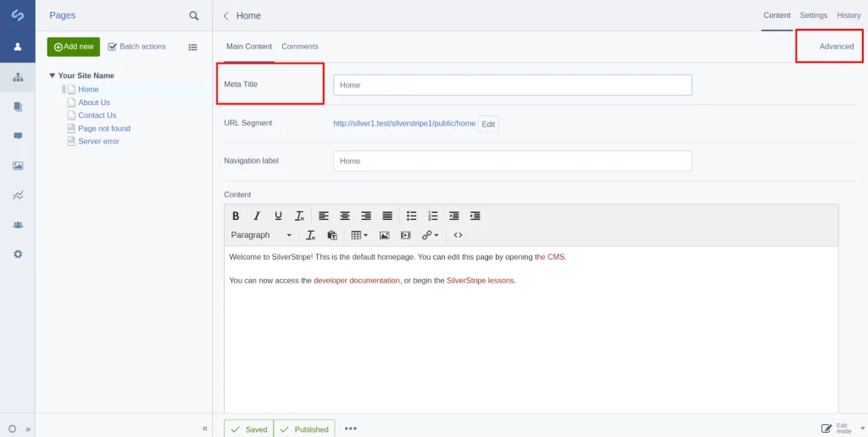Click the SilverStripe logo icon

[x=18, y=15]
